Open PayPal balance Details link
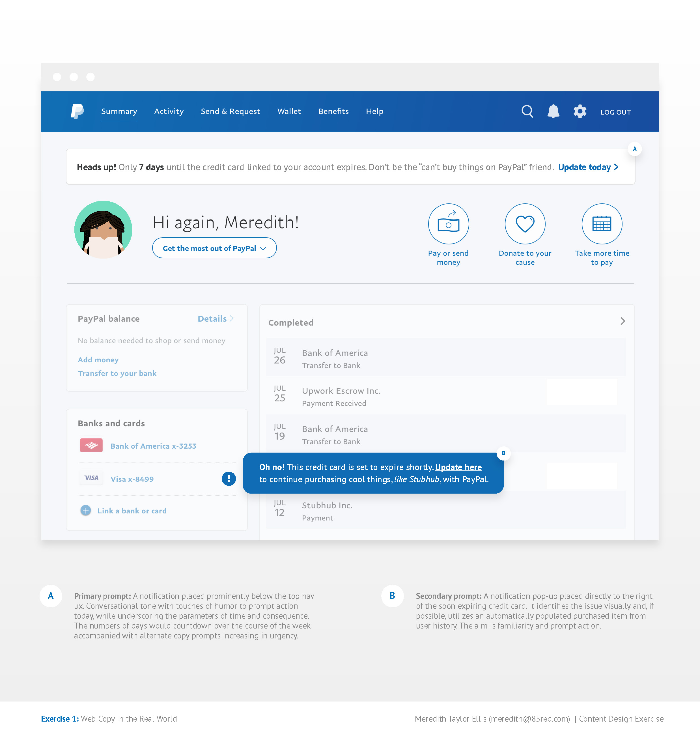This screenshot has width=700, height=738. pyautogui.click(x=215, y=319)
